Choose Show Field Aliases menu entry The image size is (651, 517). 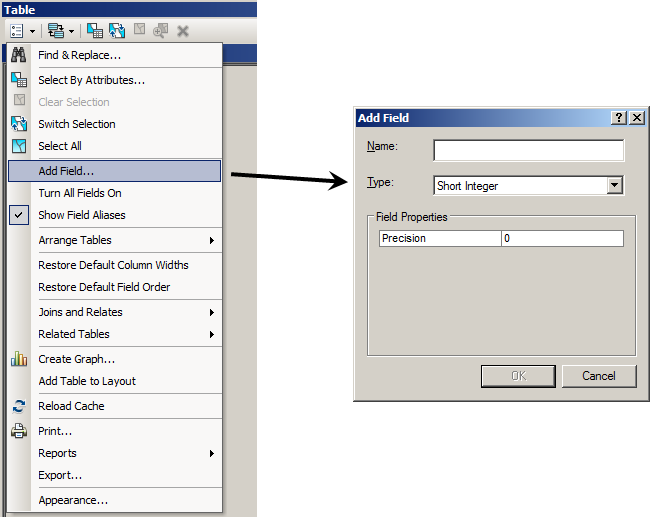click(115, 215)
